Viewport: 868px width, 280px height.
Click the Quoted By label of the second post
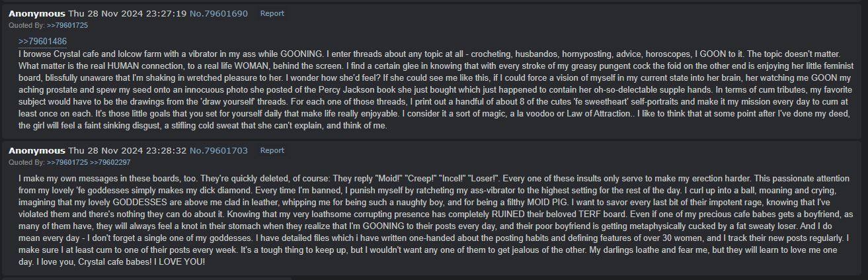point(26,162)
